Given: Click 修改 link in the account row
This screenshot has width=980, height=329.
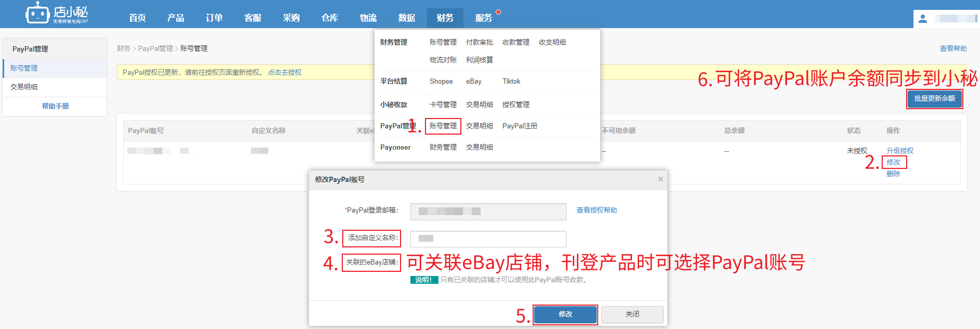Looking at the screenshot, I should point(893,162).
